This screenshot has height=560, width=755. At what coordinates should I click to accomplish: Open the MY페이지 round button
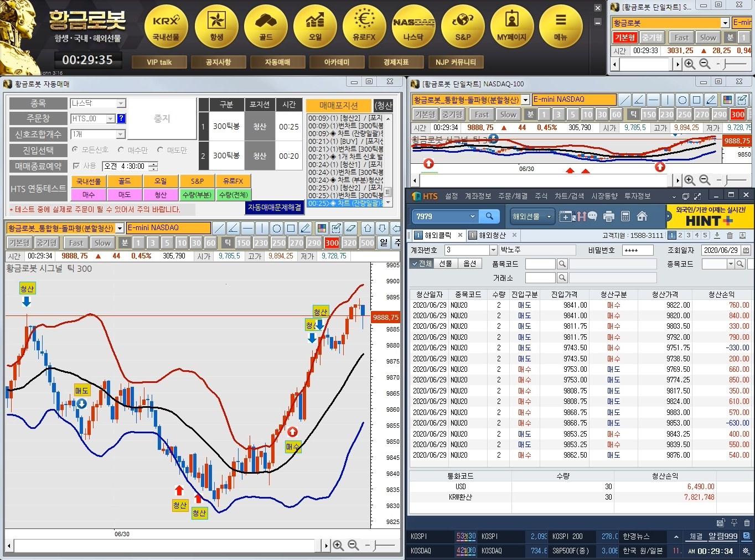point(512,26)
